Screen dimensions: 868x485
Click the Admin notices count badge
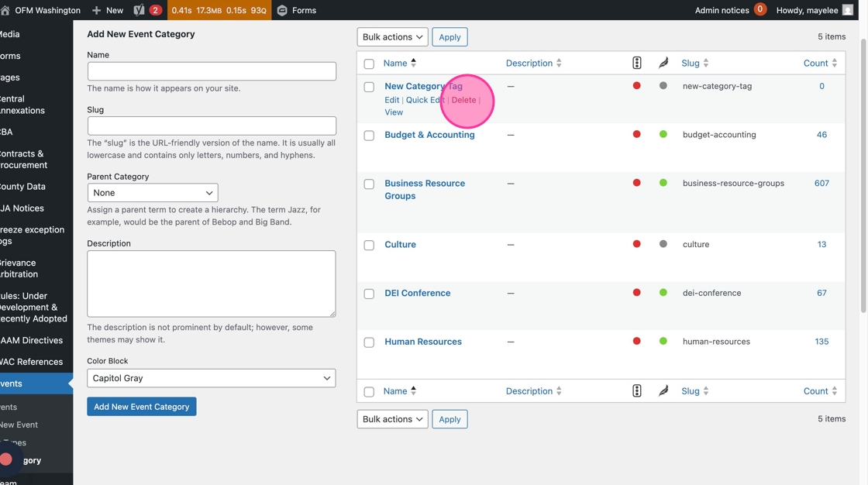click(x=759, y=9)
